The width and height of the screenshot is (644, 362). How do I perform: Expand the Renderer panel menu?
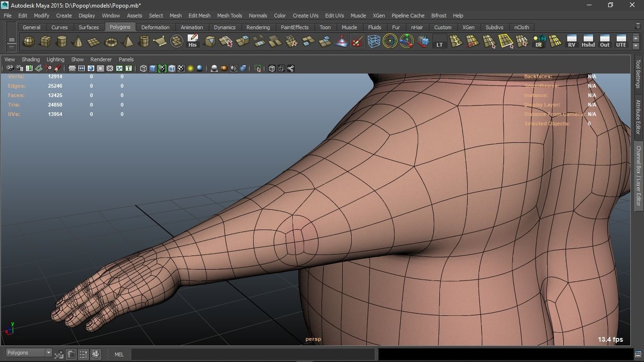(x=101, y=59)
